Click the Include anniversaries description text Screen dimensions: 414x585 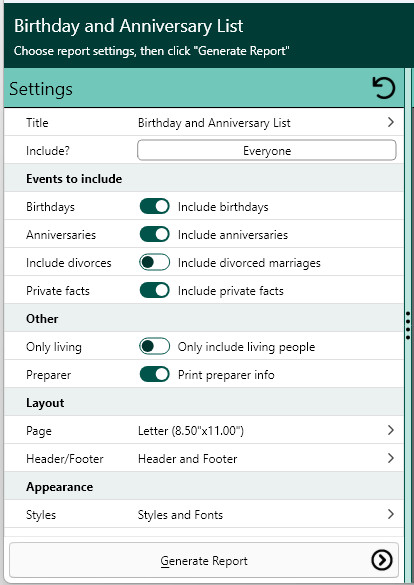coord(233,235)
